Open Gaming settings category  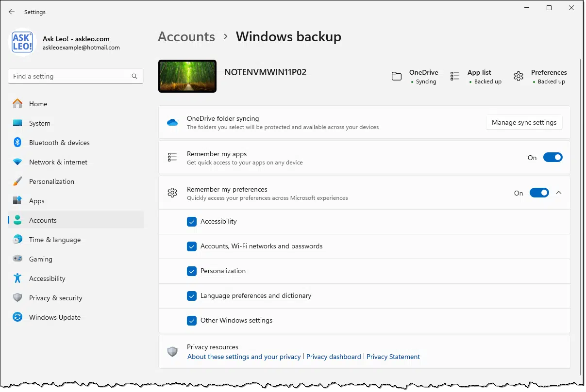[x=76, y=259]
